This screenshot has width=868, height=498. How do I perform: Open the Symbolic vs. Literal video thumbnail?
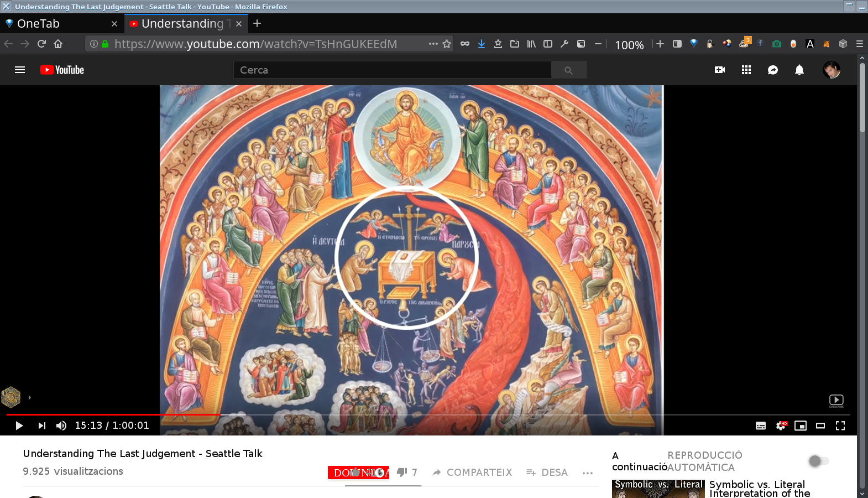coord(658,489)
